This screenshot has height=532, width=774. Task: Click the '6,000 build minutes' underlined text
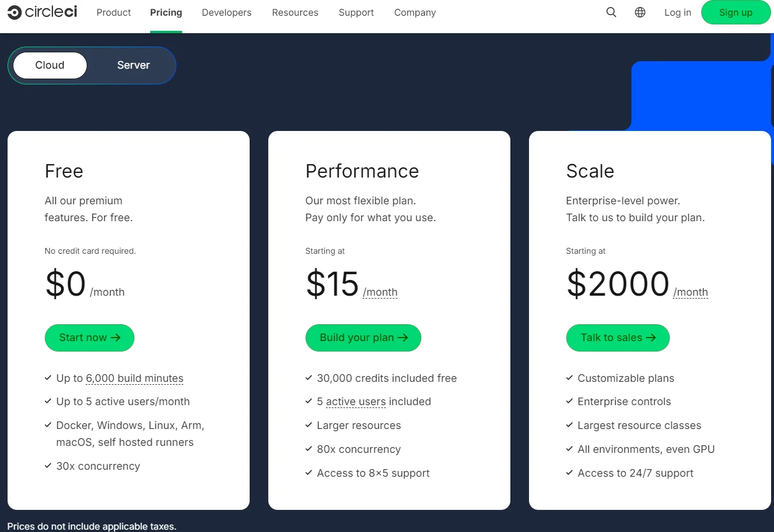[134, 378]
